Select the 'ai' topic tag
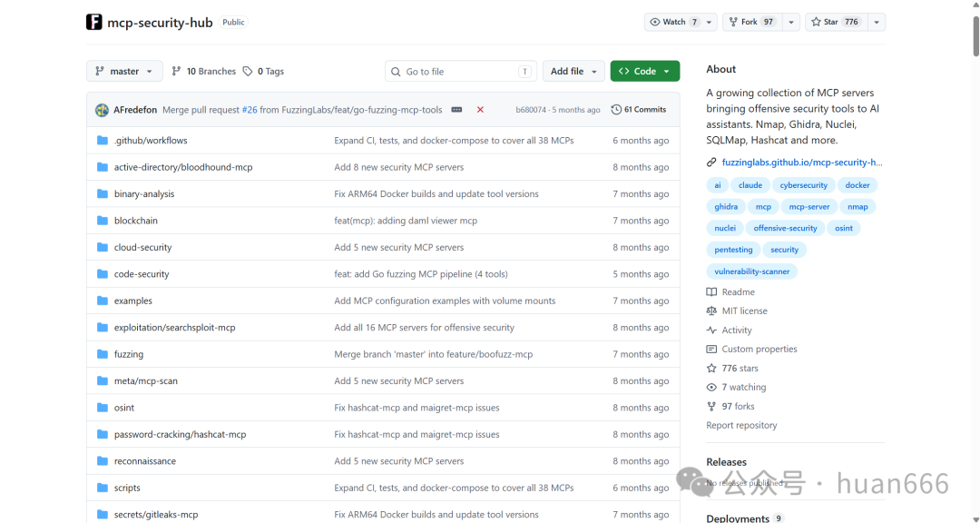Viewport: 980px width, 523px height. pyautogui.click(x=718, y=185)
